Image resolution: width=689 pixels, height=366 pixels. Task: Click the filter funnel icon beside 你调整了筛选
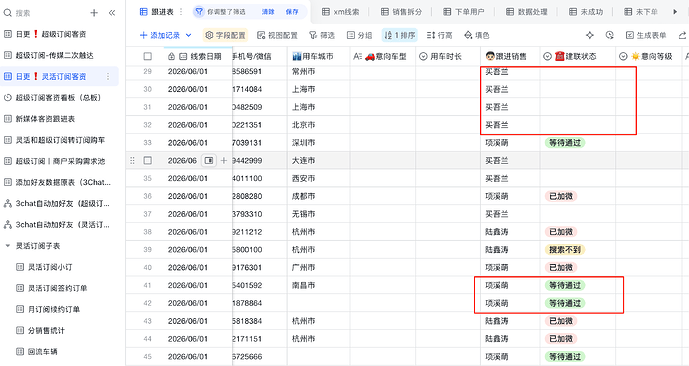coord(199,12)
